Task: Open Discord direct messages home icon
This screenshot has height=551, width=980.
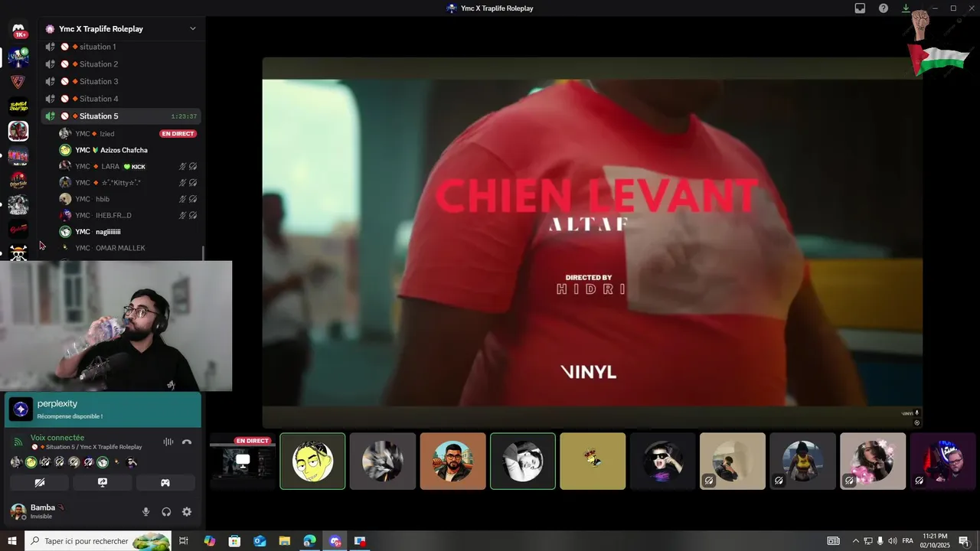Action: 18,31
